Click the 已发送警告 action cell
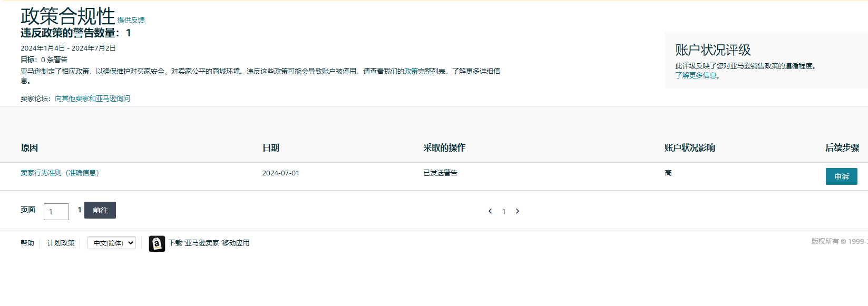 tap(440, 173)
